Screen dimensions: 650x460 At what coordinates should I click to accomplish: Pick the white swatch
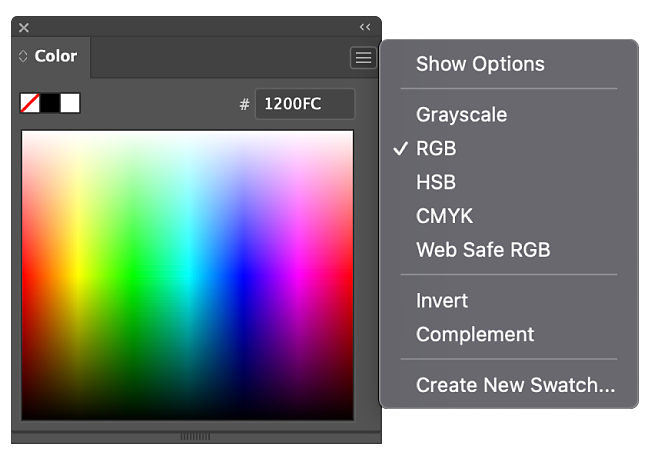tap(70, 103)
